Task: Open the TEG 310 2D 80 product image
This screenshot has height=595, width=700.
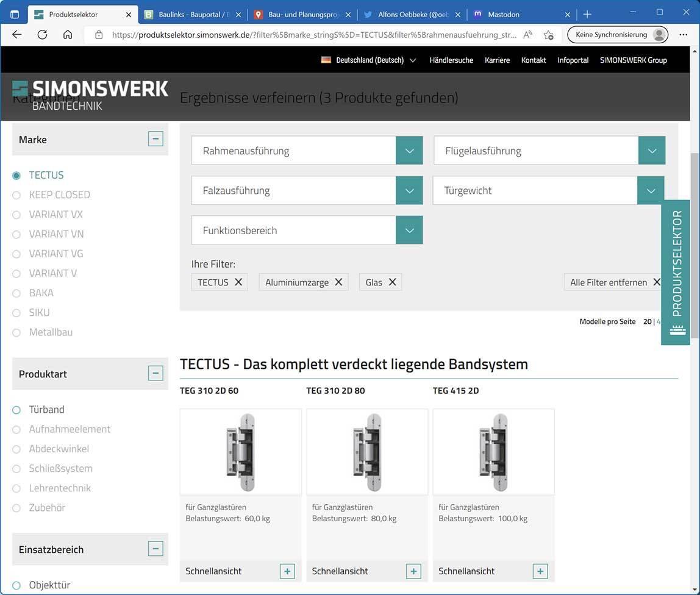Action: pos(367,452)
